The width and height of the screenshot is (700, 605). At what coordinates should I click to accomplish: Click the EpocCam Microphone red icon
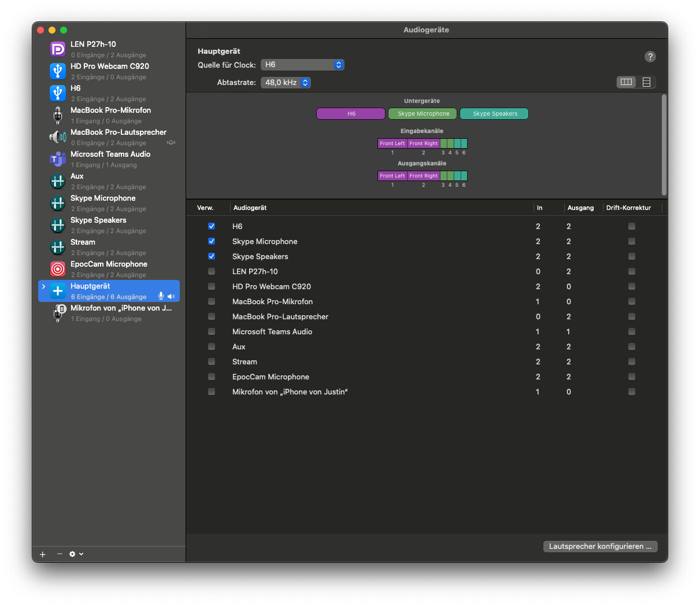click(58, 269)
